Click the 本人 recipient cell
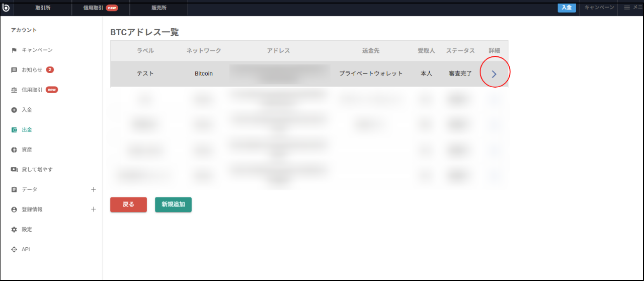Viewport: 644px width, 281px height. (x=426, y=74)
